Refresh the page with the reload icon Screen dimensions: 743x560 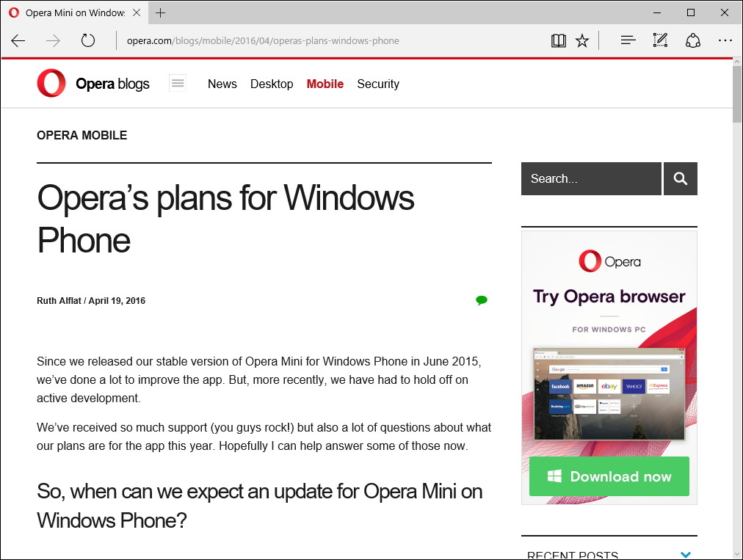click(x=87, y=40)
